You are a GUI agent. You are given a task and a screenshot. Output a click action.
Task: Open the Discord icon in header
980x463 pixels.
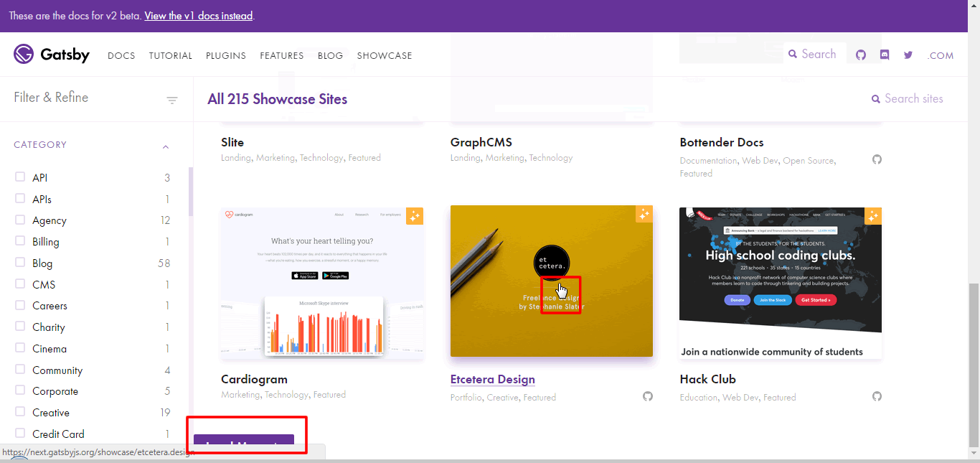885,55
